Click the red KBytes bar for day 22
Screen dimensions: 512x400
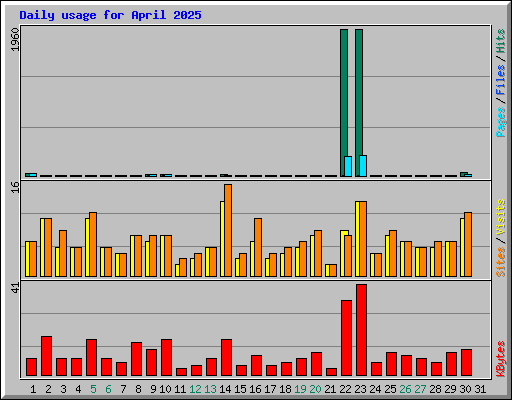[x=346, y=338]
